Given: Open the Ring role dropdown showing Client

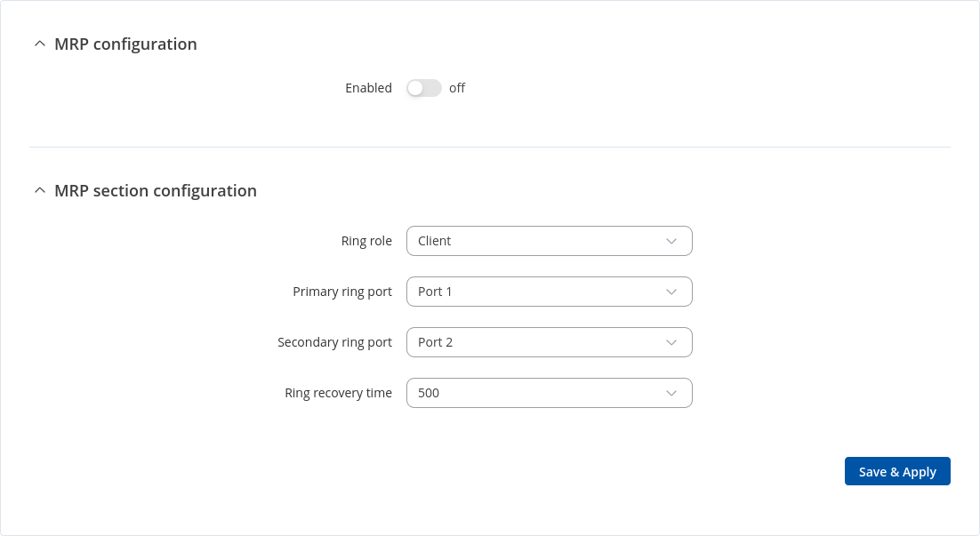Looking at the screenshot, I should 534,241.
